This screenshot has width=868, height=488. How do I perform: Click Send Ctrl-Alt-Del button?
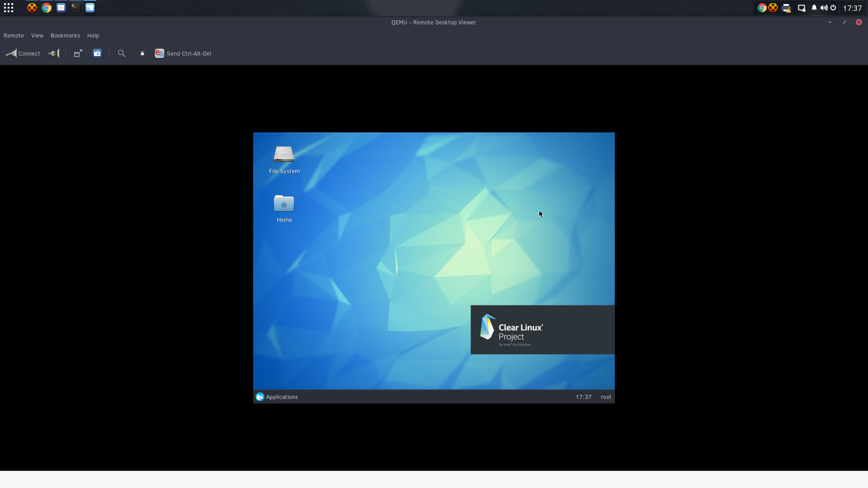183,53
